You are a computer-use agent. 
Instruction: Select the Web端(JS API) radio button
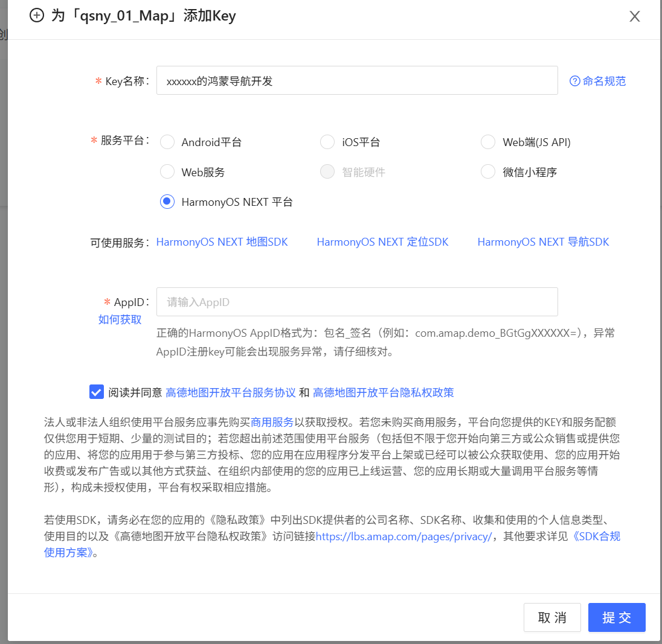tap(488, 142)
